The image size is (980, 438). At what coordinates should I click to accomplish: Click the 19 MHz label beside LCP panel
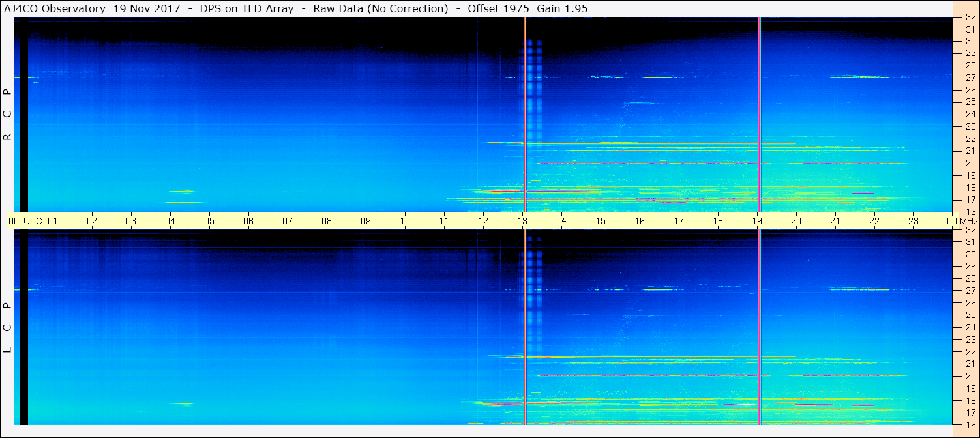pos(970,388)
